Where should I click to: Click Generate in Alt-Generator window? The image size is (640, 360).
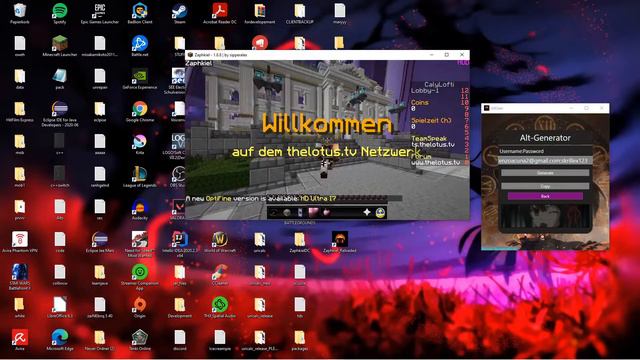[x=545, y=173]
